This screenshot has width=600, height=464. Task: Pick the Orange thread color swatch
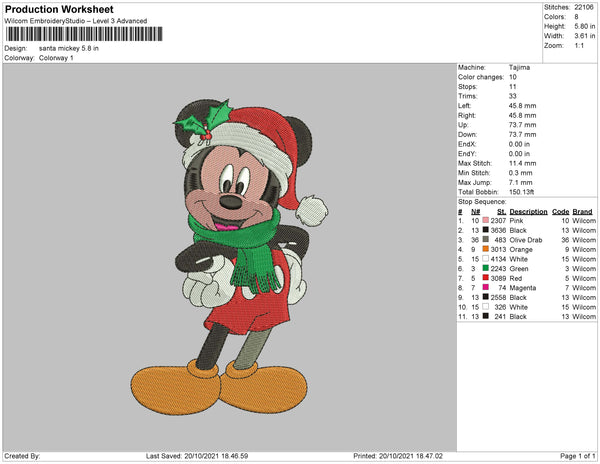pos(485,249)
